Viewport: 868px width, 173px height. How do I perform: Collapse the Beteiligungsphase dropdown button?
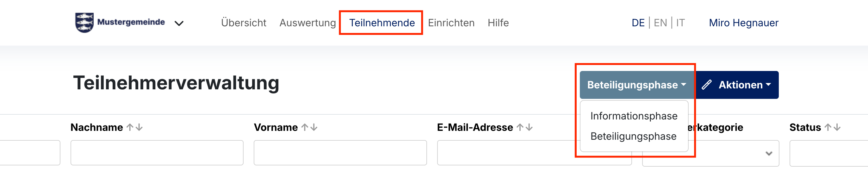pos(637,85)
